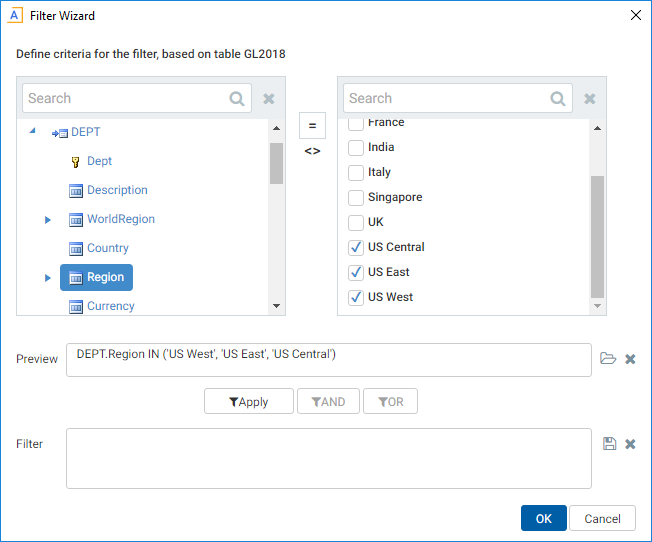The height and width of the screenshot is (542, 652).
Task: Apply the previewed filter expression
Action: 249,401
